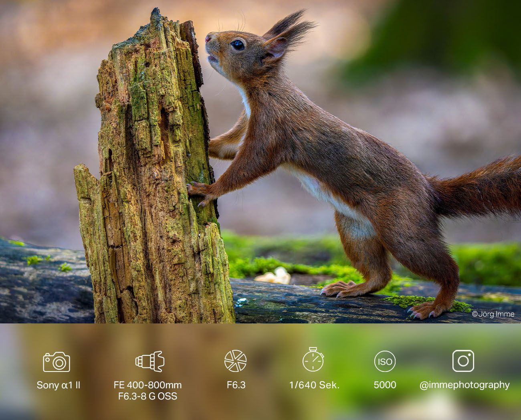Click the telephoto lens icon
Screen dimensions: 521x420
pyautogui.click(x=150, y=361)
